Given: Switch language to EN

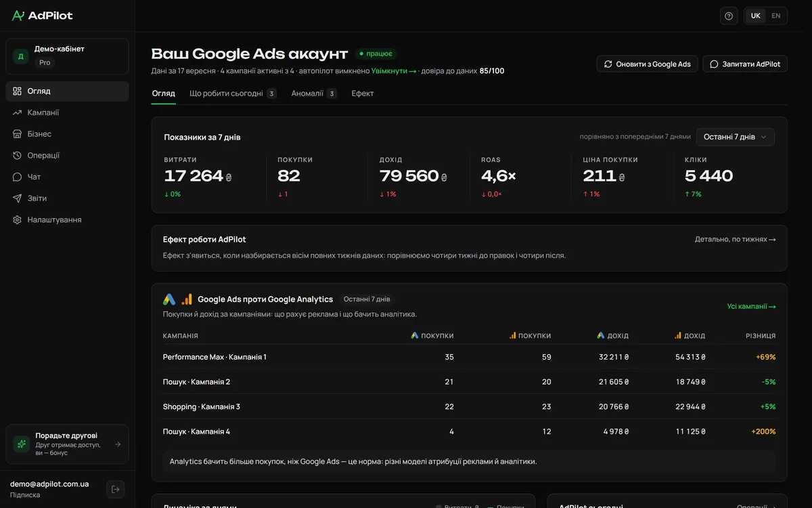Looking at the screenshot, I should [x=775, y=16].
